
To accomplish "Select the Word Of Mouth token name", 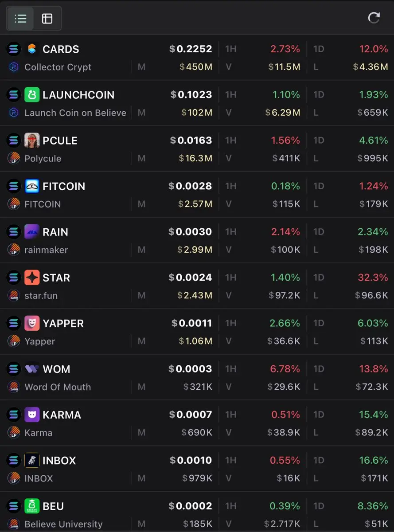I will point(58,387).
